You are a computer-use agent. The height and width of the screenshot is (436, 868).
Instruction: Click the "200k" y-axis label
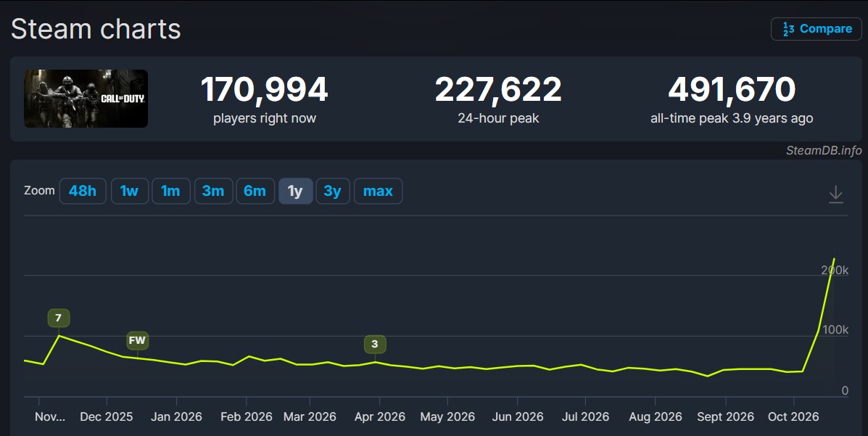tap(835, 271)
